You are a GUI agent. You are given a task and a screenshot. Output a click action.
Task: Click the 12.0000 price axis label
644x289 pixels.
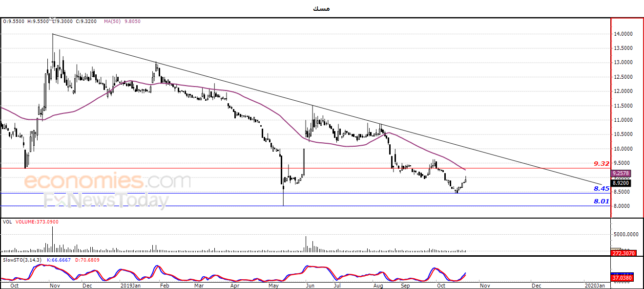tap(624, 91)
